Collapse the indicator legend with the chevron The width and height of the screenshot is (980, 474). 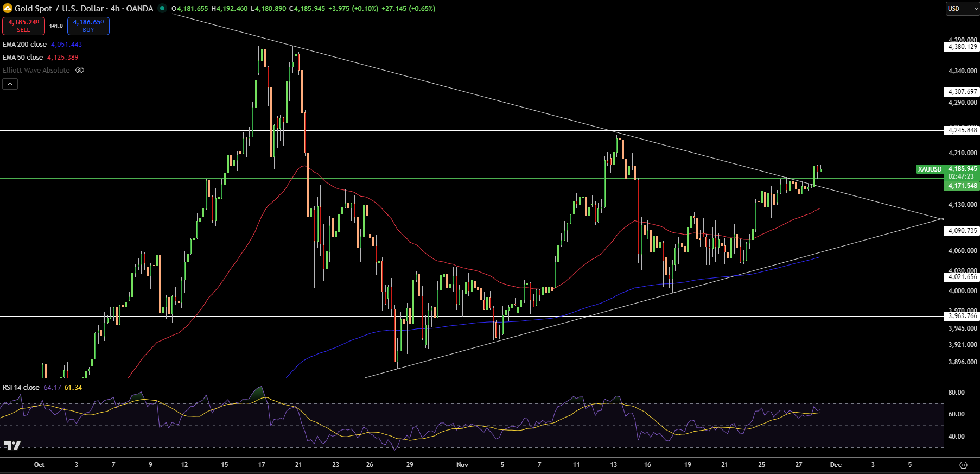[10, 84]
